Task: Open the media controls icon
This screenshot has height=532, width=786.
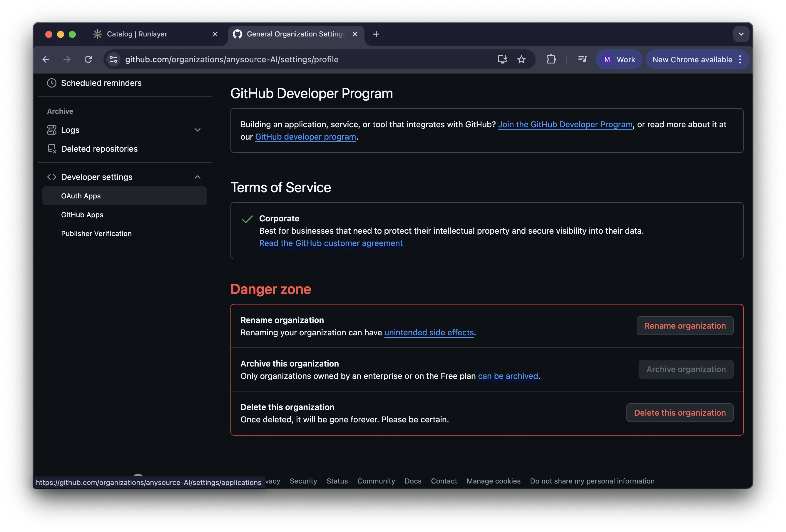Action: [582, 60]
